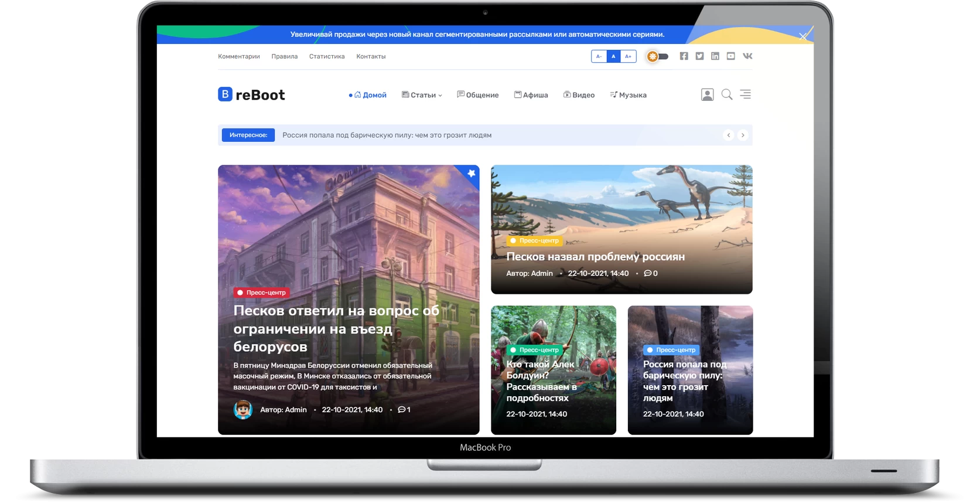980x503 pixels.
Task: Open the LinkedIn social icon
Action: pos(715,56)
